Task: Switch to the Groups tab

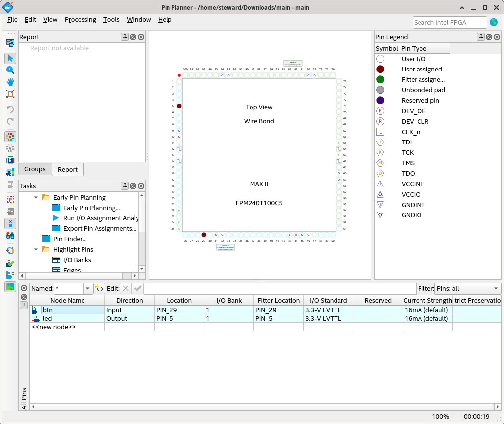Action: tap(35, 169)
